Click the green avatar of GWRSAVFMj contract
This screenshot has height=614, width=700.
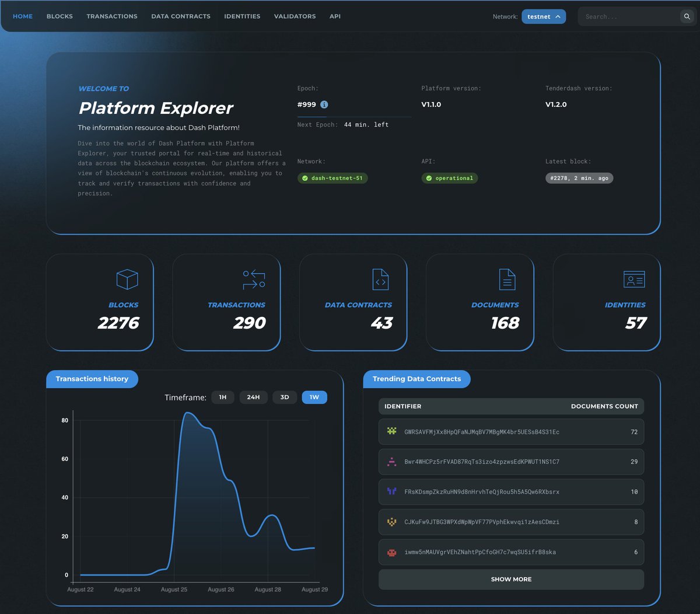click(x=392, y=431)
